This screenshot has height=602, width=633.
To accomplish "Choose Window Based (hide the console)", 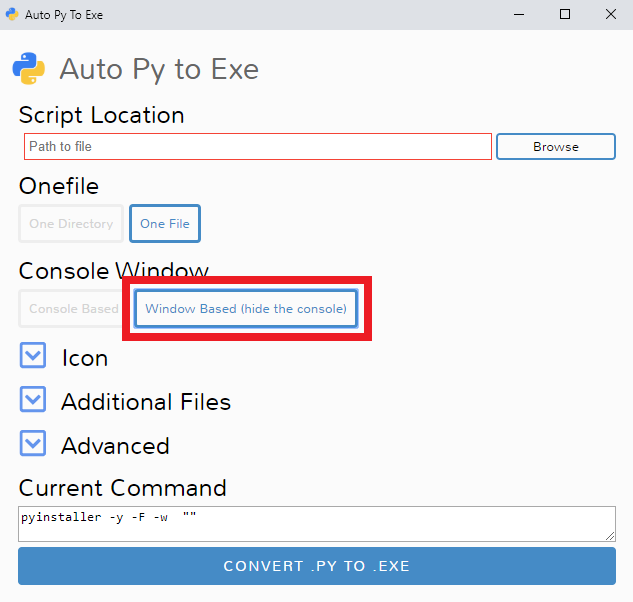I will (x=246, y=308).
